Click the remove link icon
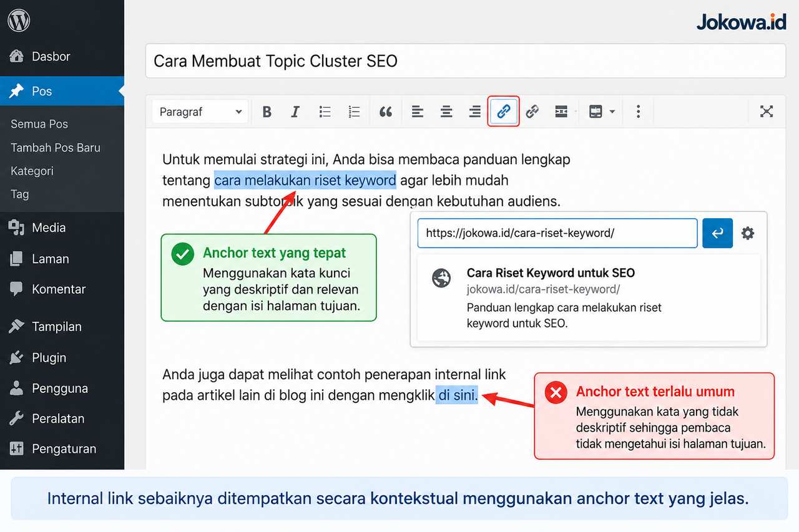 [532, 112]
